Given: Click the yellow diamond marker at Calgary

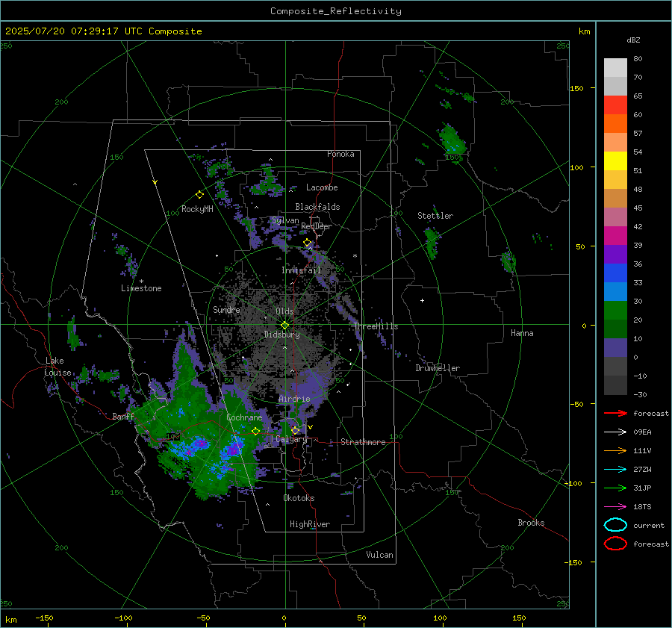Looking at the screenshot, I should click(295, 430).
